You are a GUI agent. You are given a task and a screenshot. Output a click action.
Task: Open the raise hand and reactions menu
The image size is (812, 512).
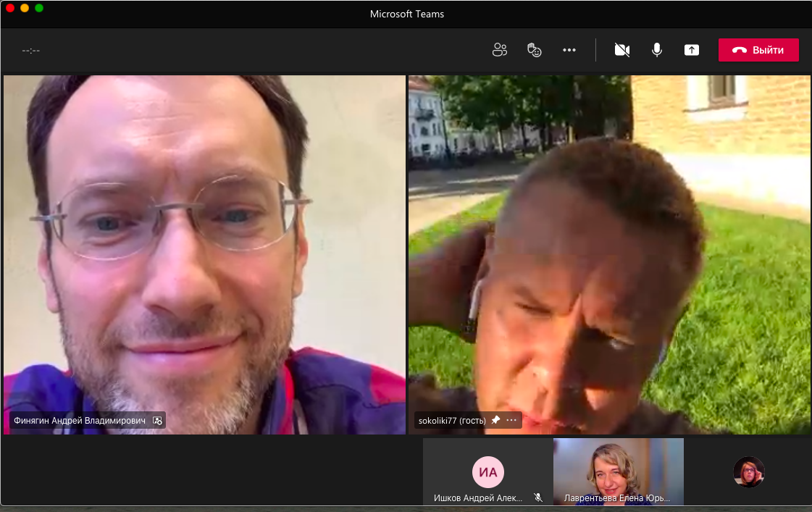[534, 50]
